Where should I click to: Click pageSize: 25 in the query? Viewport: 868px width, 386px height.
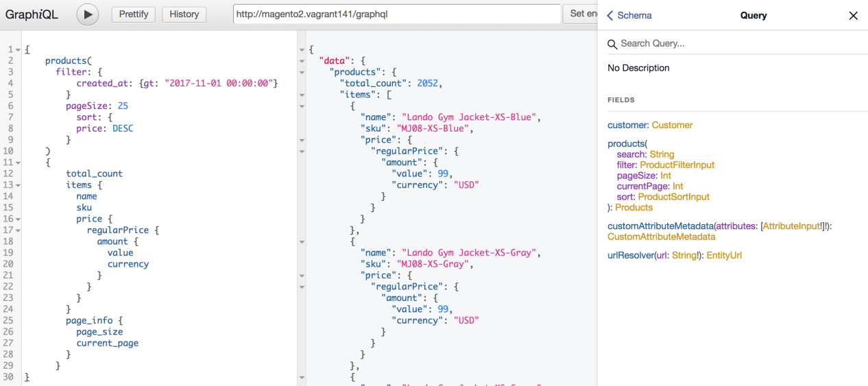[97, 106]
